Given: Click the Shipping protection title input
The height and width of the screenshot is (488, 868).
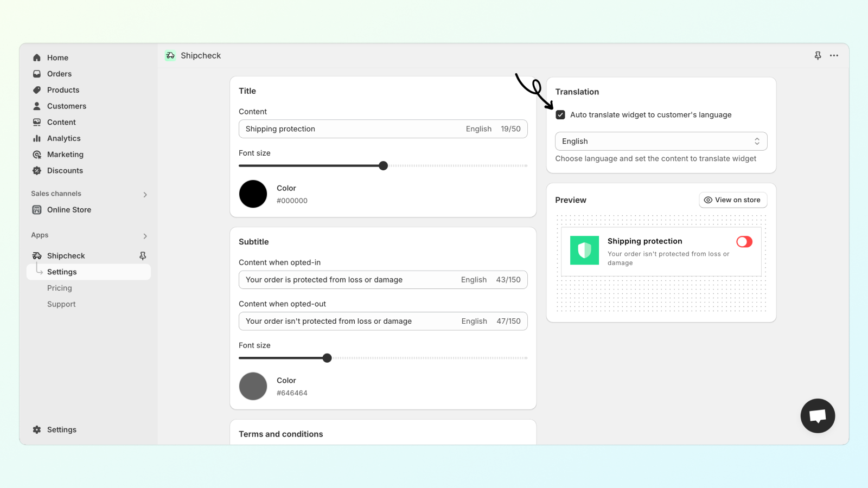Looking at the screenshot, I should [x=383, y=129].
